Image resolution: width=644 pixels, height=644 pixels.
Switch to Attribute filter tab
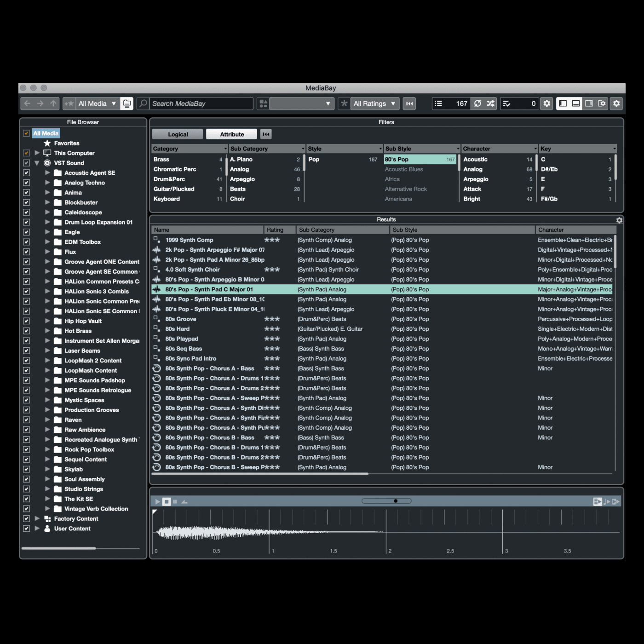pos(232,134)
